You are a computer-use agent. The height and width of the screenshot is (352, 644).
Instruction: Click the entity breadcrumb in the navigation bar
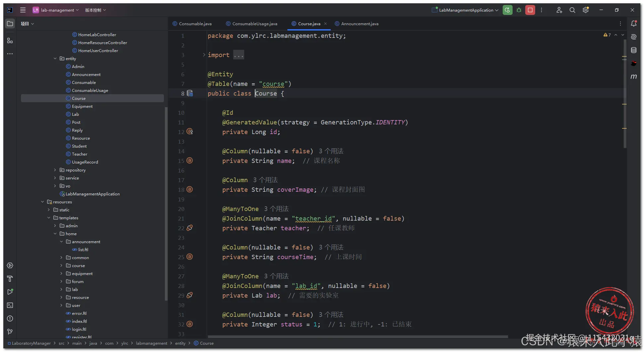[x=180, y=343]
